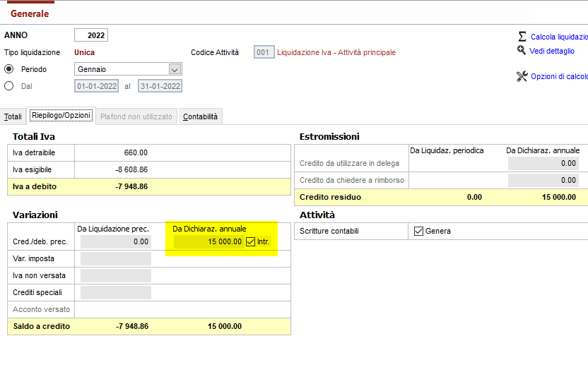This screenshot has width=588, height=372.
Task: Toggle the Genera scritture contabili checkbox
Action: 418,231
